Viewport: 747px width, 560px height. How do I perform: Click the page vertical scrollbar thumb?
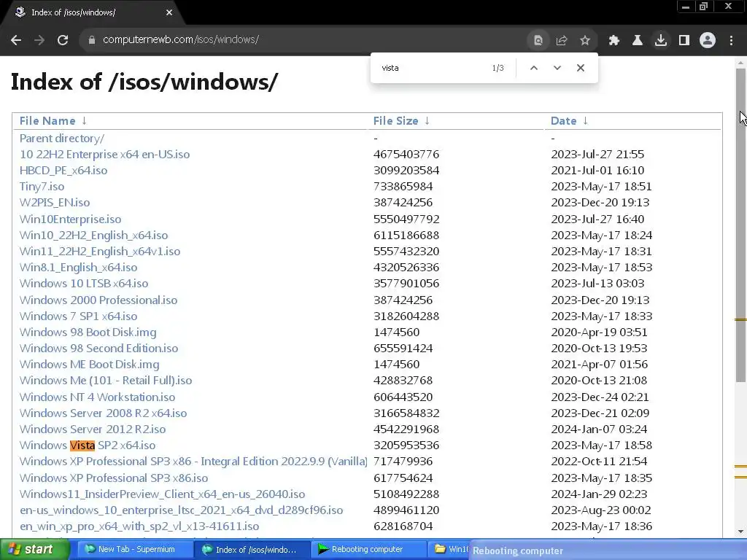pyautogui.click(x=740, y=224)
